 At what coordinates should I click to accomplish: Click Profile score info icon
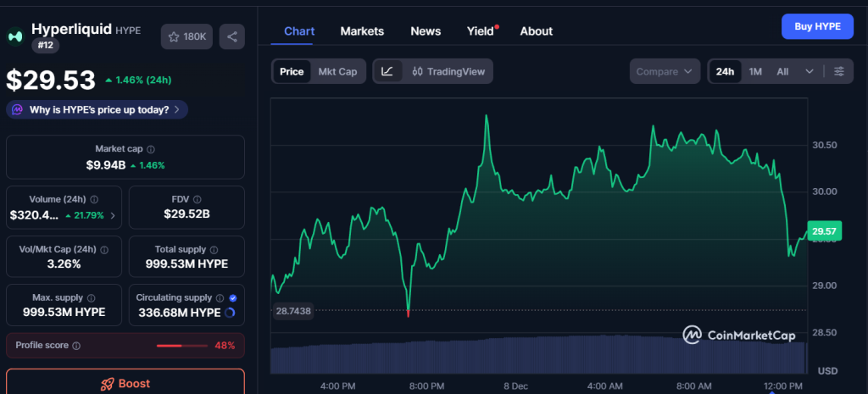coord(76,346)
